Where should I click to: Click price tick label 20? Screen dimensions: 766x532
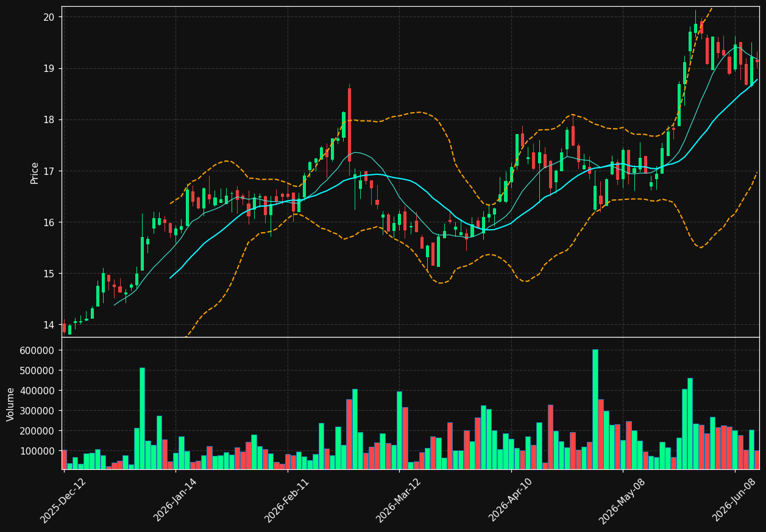(x=49, y=17)
